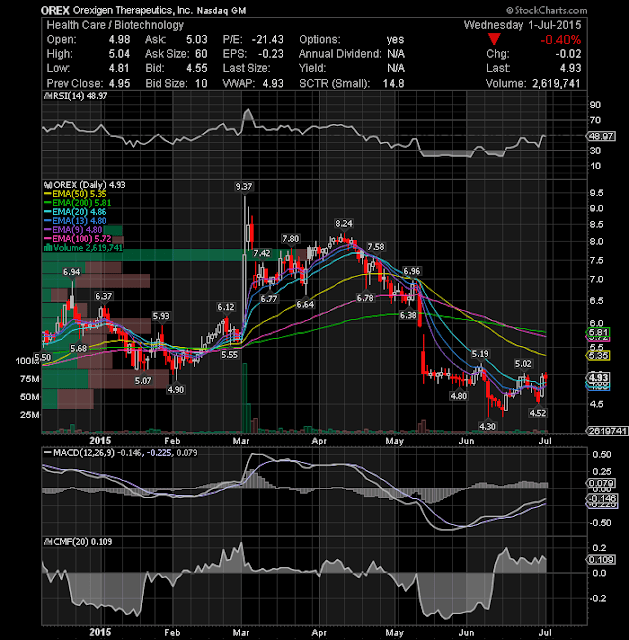Click the 'VWAP:' label
The image size is (629, 640).
pos(239,83)
